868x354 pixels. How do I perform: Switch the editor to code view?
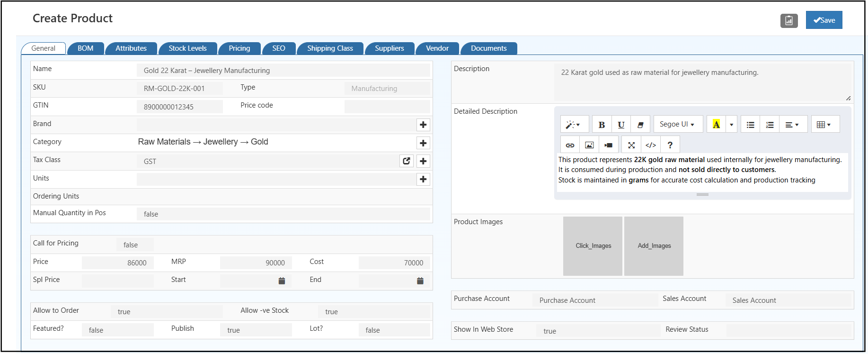click(651, 145)
